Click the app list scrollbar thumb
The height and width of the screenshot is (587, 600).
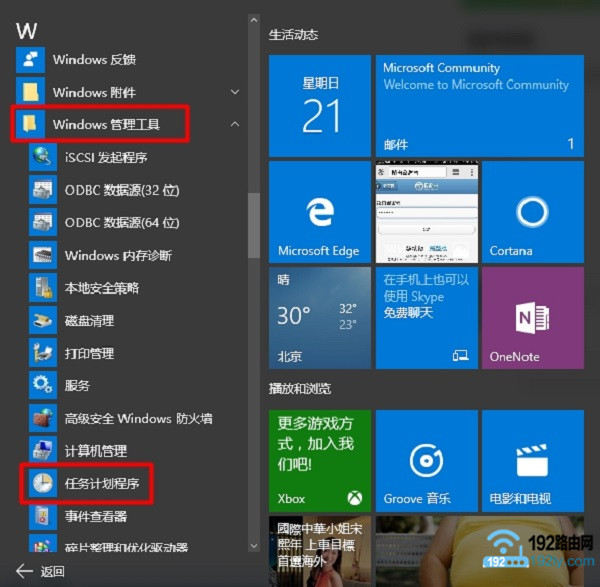click(x=254, y=225)
